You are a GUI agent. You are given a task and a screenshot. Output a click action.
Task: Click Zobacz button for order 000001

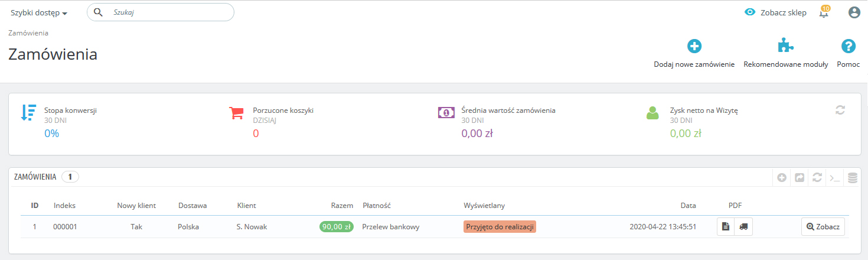823,227
